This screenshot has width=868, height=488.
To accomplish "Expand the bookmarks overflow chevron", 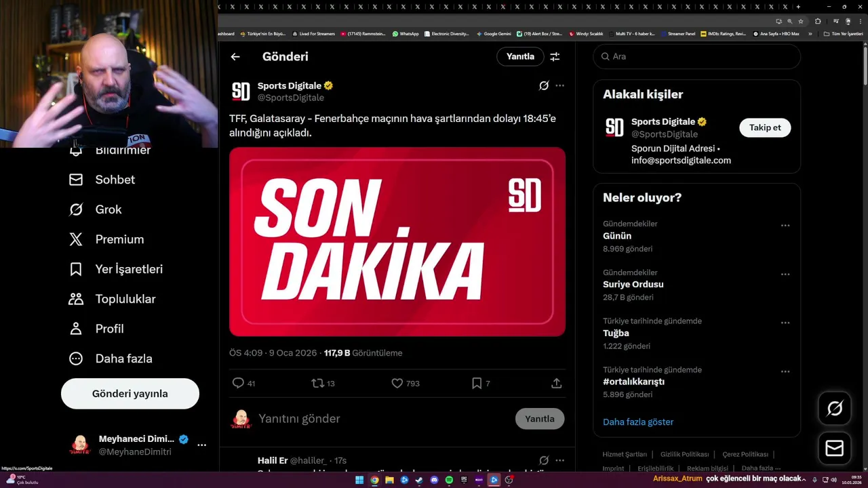I will click(810, 33).
